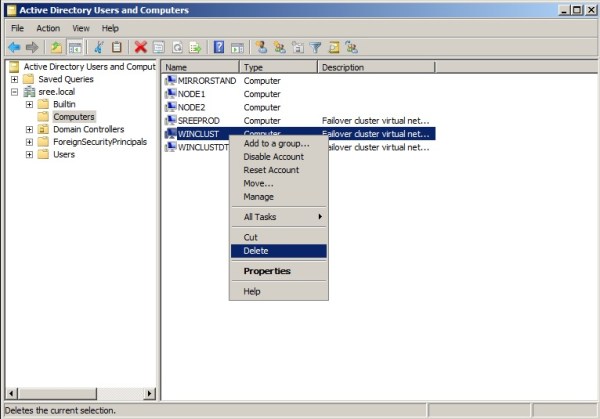The height and width of the screenshot is (419, 600).
Task: Select the Builtin folder in tree
Action: (64, 104)
